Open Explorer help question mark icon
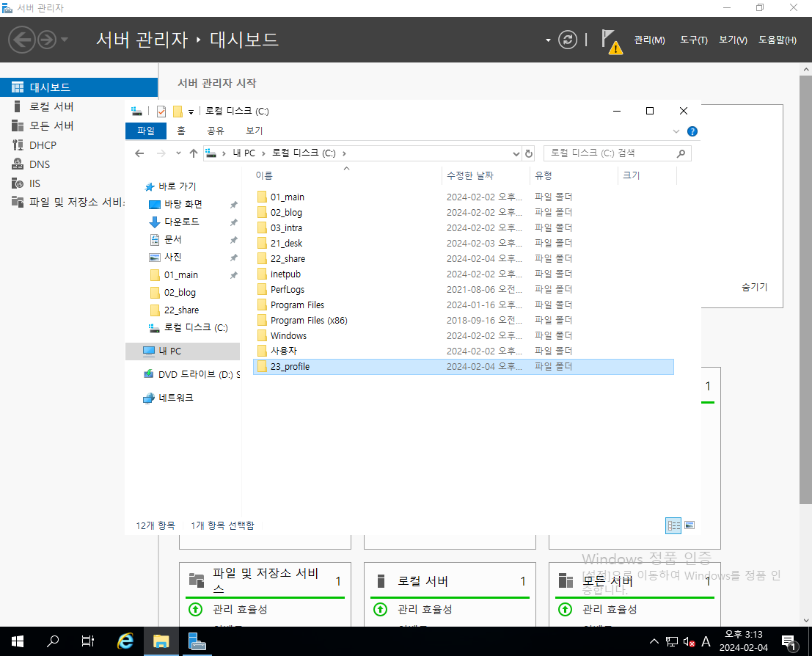Screen dimensions: 812x656 (692, 131)
